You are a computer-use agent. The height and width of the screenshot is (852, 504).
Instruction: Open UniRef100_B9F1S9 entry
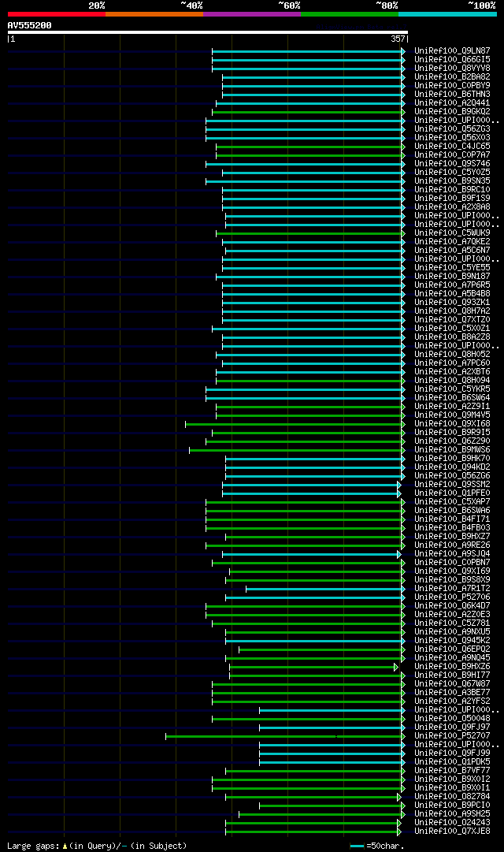[452, 199]
